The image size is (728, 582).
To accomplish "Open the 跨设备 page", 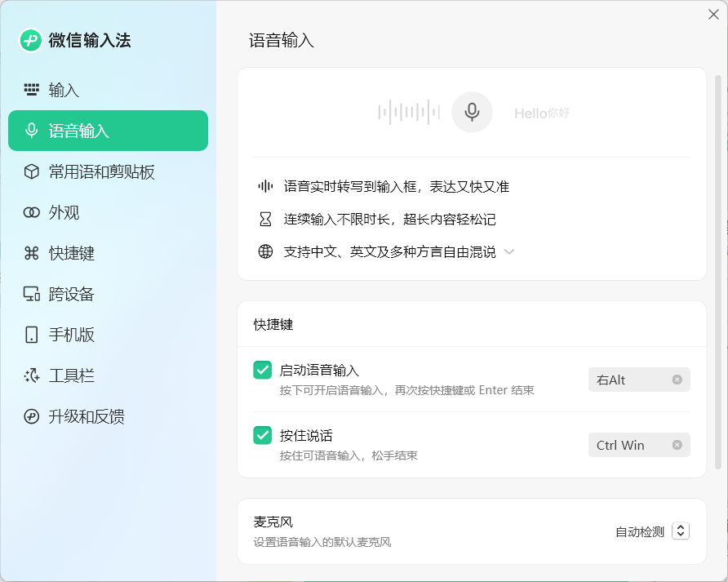I will tap(108, 294).
